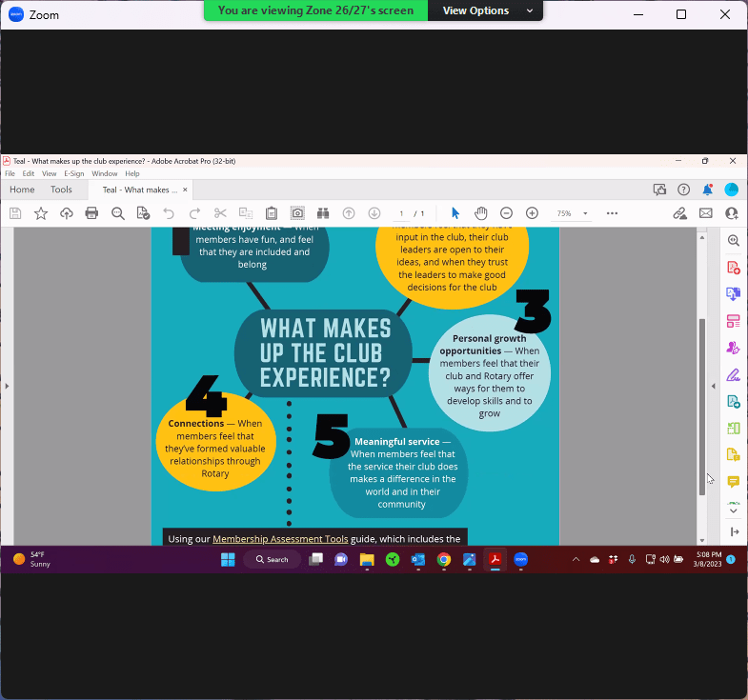Follow the Membership Assessment Tools link

click(280, 539)
